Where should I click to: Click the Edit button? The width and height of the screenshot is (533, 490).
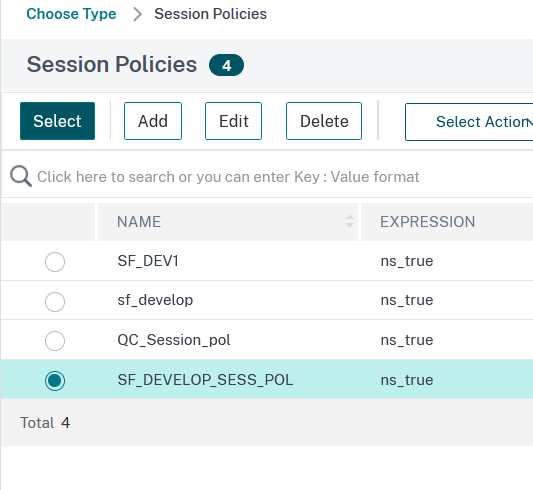(x=234, y=121)
